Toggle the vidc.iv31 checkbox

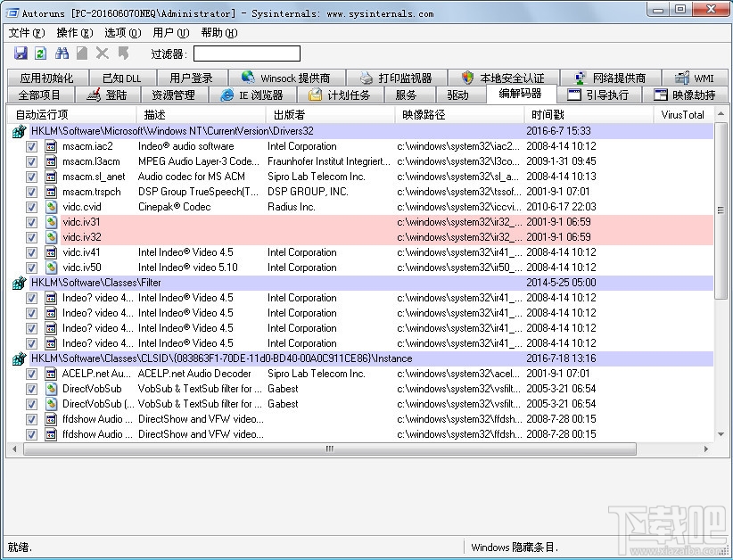click(x=31, y=223)
